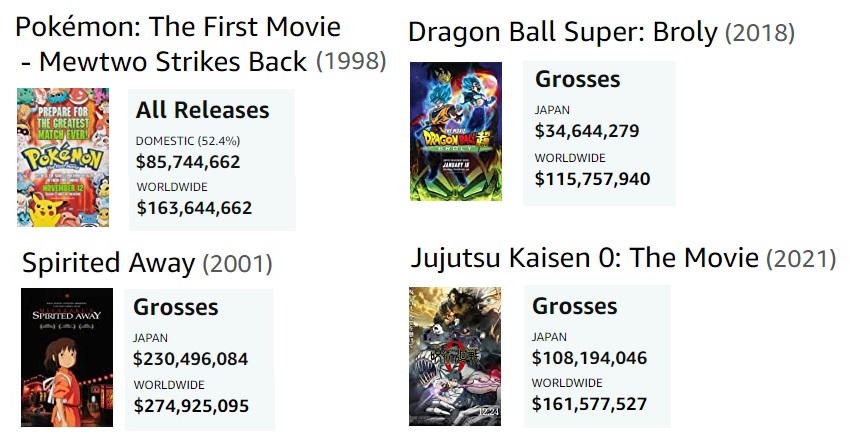Click the Pokémon: The First Movie poster
The image size is (850, 445).
[x=63, y=157]
